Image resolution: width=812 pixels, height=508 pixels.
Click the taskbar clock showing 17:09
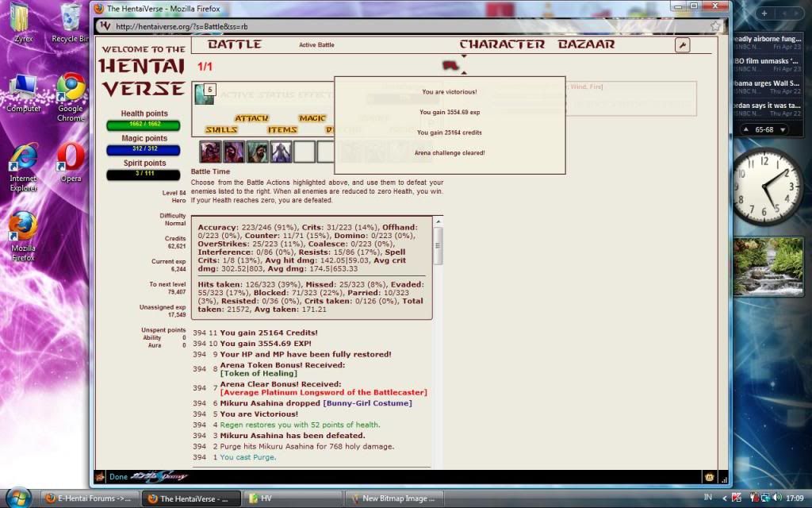pyautogui.click(x=795, y=498)
